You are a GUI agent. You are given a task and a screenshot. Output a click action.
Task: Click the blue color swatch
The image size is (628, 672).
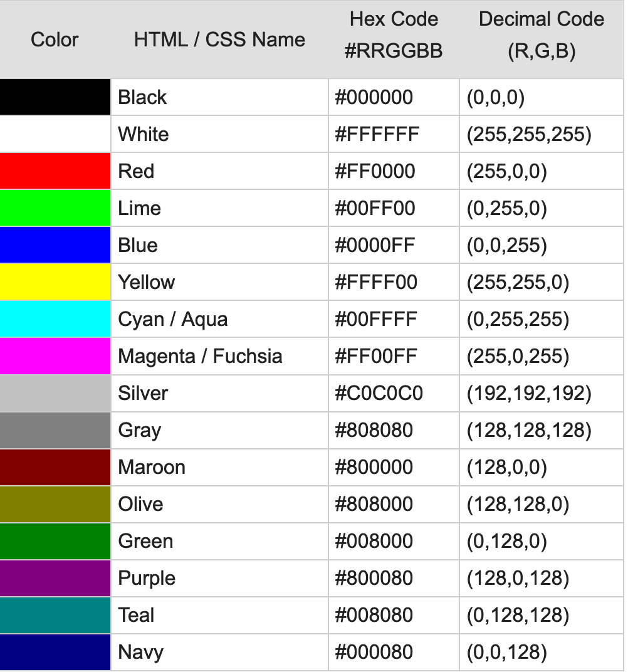click(x=55, y=244)
